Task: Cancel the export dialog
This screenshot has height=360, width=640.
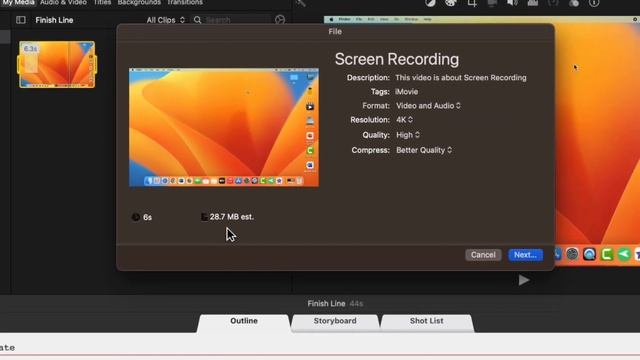Action: coord(483,255)
